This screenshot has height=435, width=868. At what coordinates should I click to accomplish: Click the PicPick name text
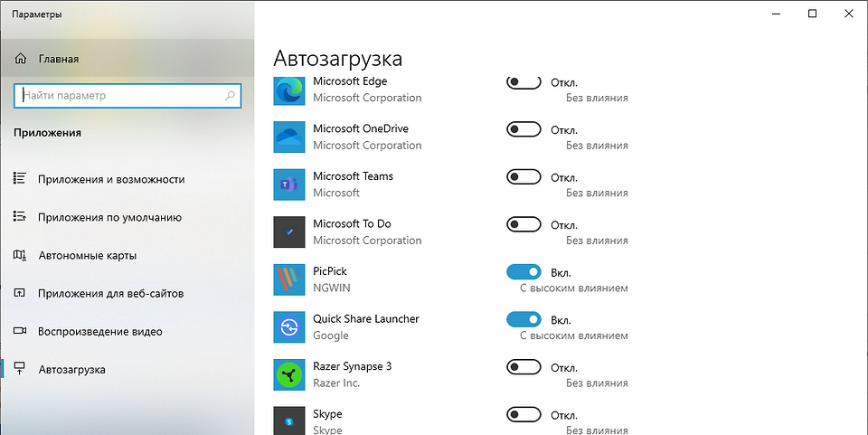(330, 271)
